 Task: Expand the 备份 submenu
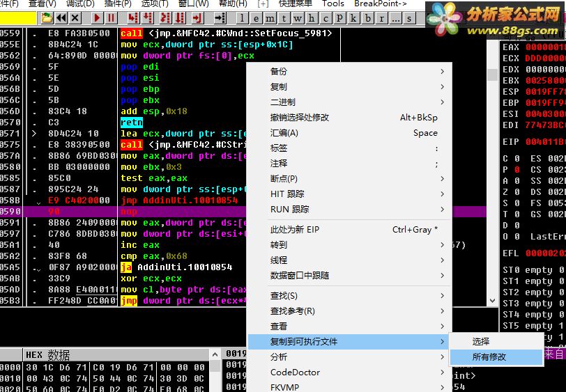pos(349,72)
